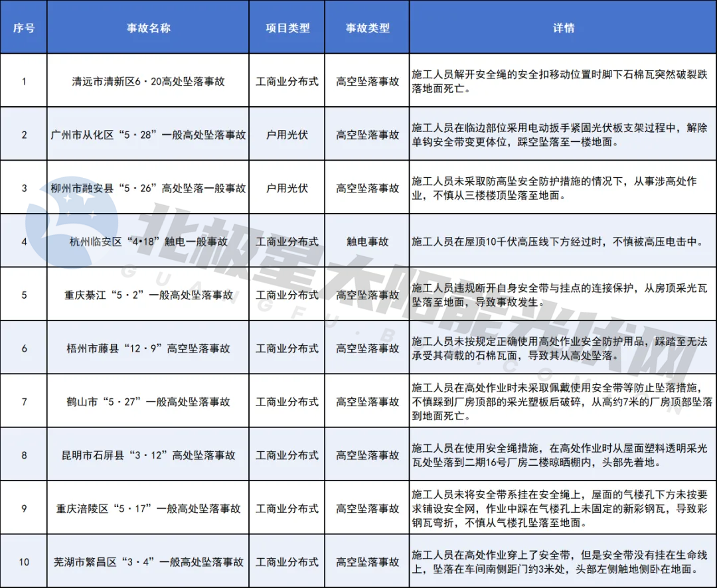Select the 触电事故 accident type cell

[x=367, y=242]
